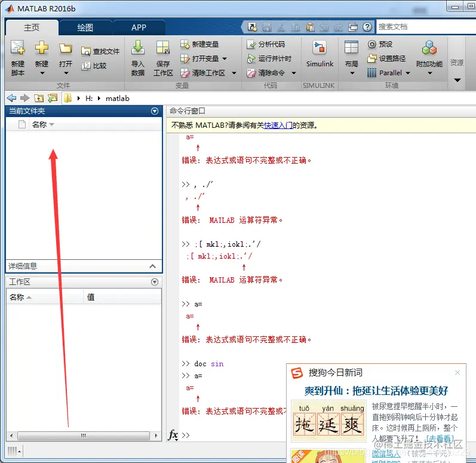Launch Simulink from the toolstrip
The width and height of the screenshot is (476, 463).
coord(320,54)
